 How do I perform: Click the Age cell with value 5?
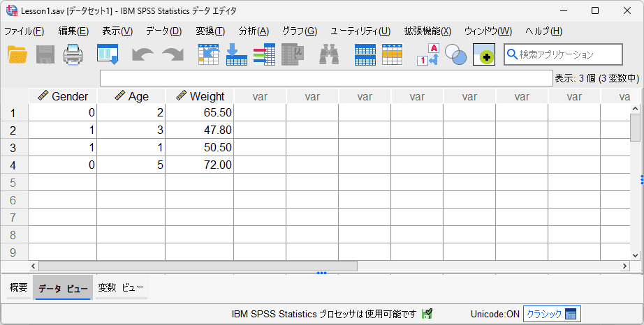point(131,165)
